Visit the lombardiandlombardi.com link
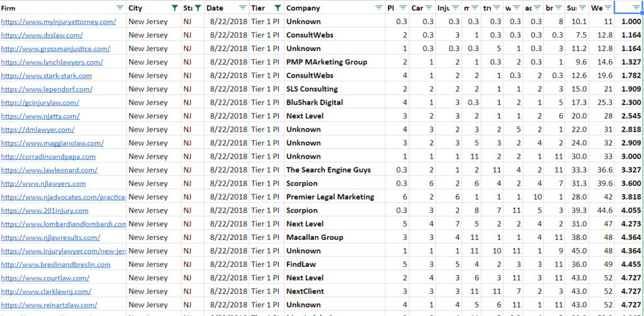Image resolution: width=644 pixels, height=316 pixels. [64, 224]
